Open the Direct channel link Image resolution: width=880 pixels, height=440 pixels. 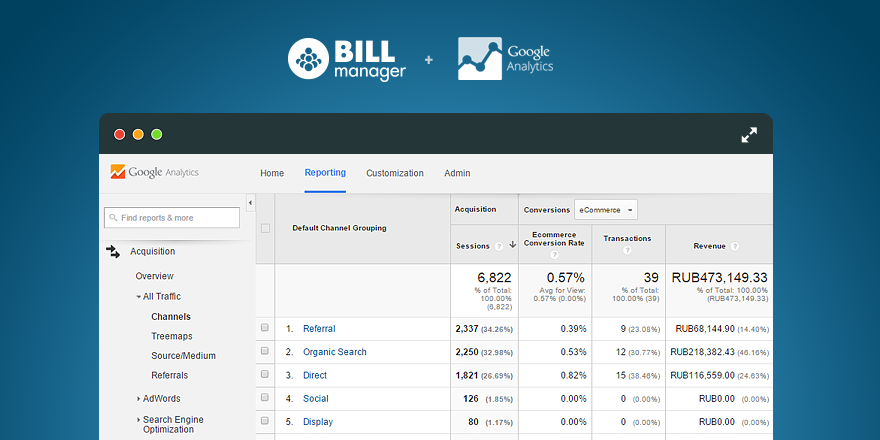315,375
